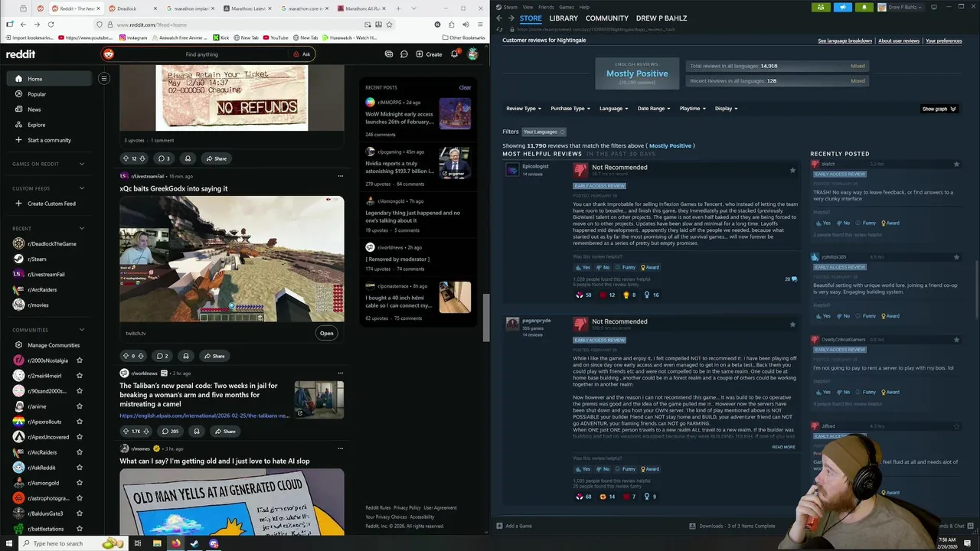Upvote the Taliban penal code post
The height and width of the screenshot is (551, 980).
(126, 432)
